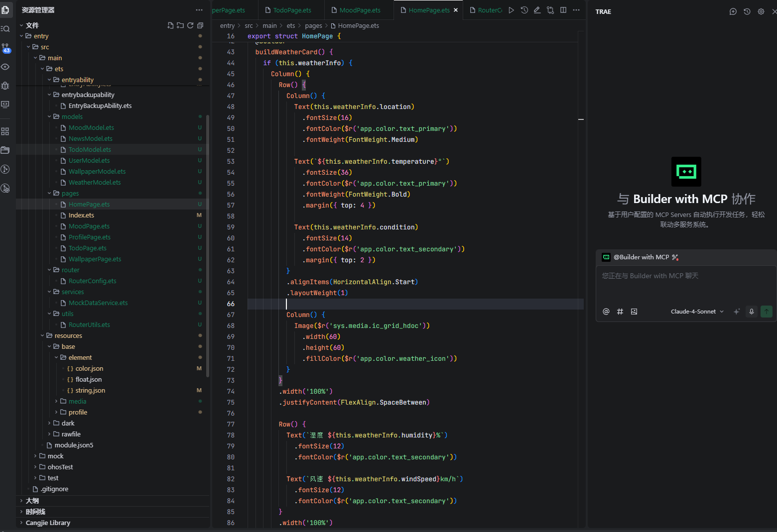Image resolution: width=777 pixels, height=532 pixels.
Task: Open explorer more actions ellipsis
Action: click(199, 10)
